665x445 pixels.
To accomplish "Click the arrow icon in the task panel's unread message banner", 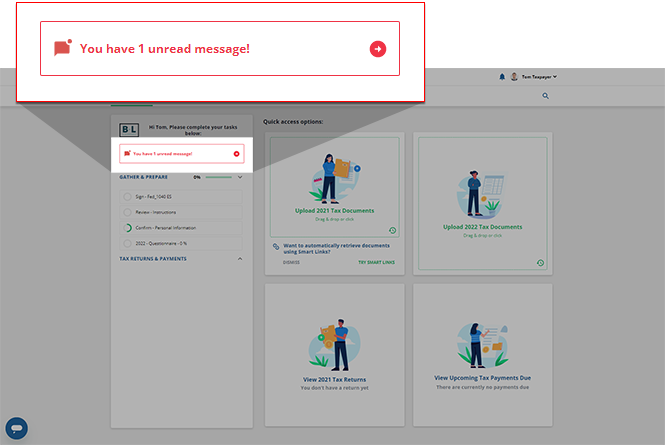I will click(x=237, y=154).
